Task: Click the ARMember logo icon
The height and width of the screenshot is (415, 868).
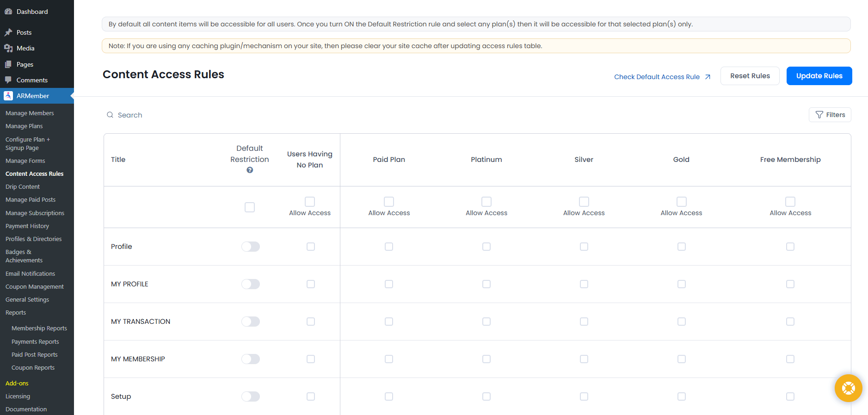Action: tap(8, 96)
